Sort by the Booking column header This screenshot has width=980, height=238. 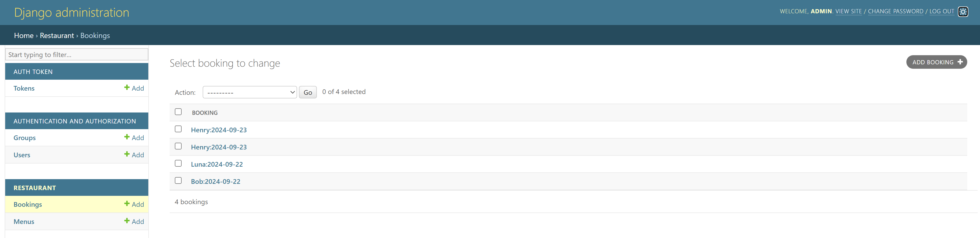[x=205, y=113]
